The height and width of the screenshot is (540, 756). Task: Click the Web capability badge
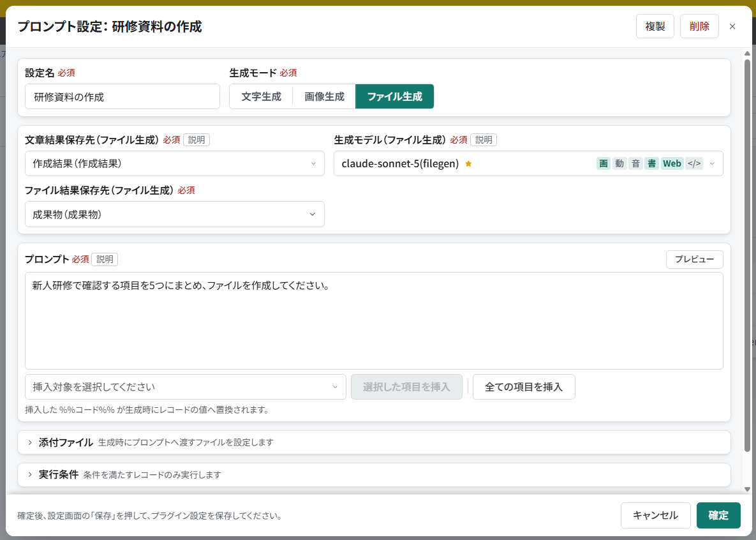(672, 163)
